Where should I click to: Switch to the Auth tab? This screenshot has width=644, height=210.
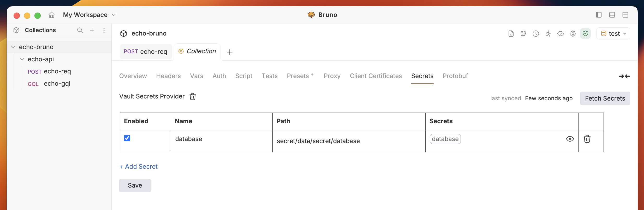(219, 76)
